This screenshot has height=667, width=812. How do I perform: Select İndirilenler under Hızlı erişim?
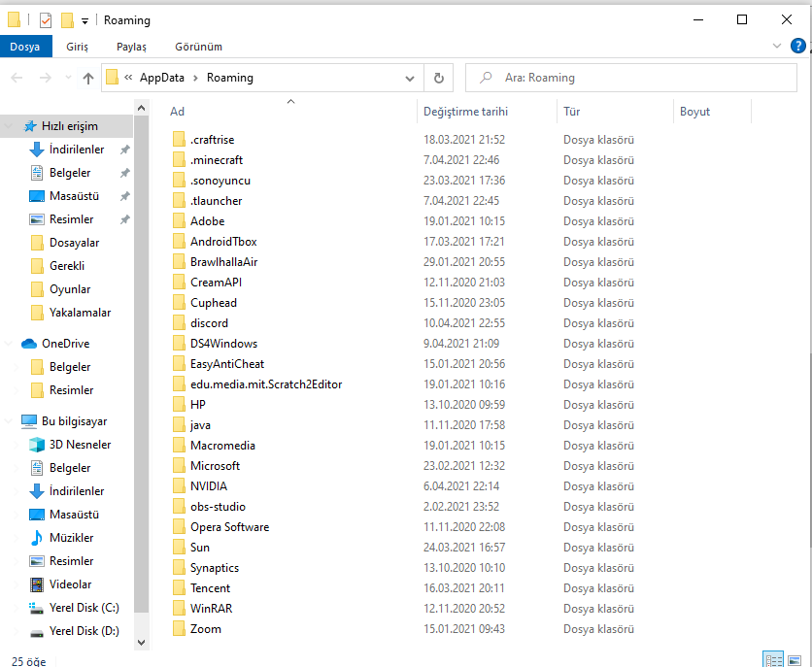(77, 150)
